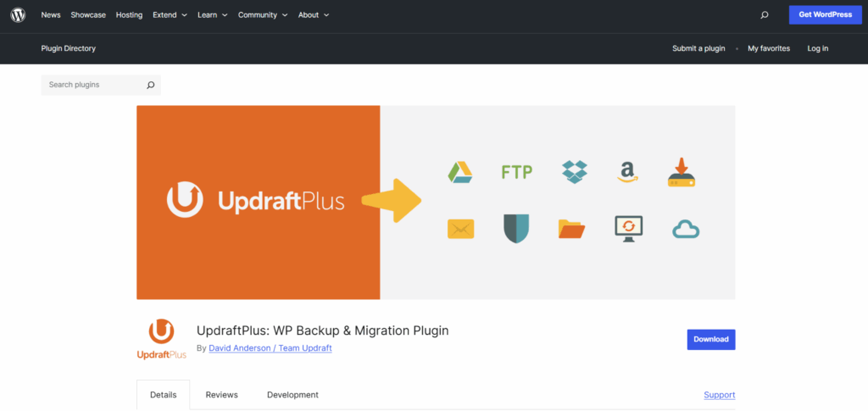The width and height of the screenshot is (868, 411).
Task: Click the Log in link
Action: pos(818,48)
